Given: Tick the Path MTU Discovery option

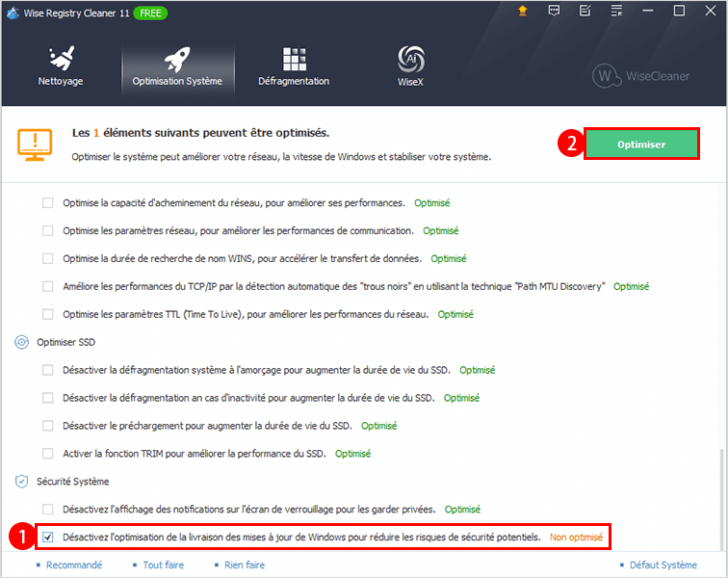Looking at the screenshot, I should click(48, 287).
